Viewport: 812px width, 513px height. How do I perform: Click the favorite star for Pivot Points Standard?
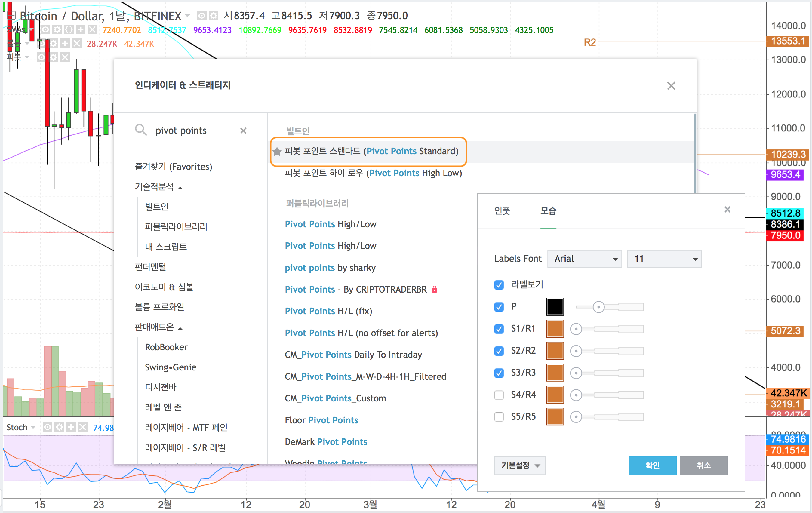(277, 152)
